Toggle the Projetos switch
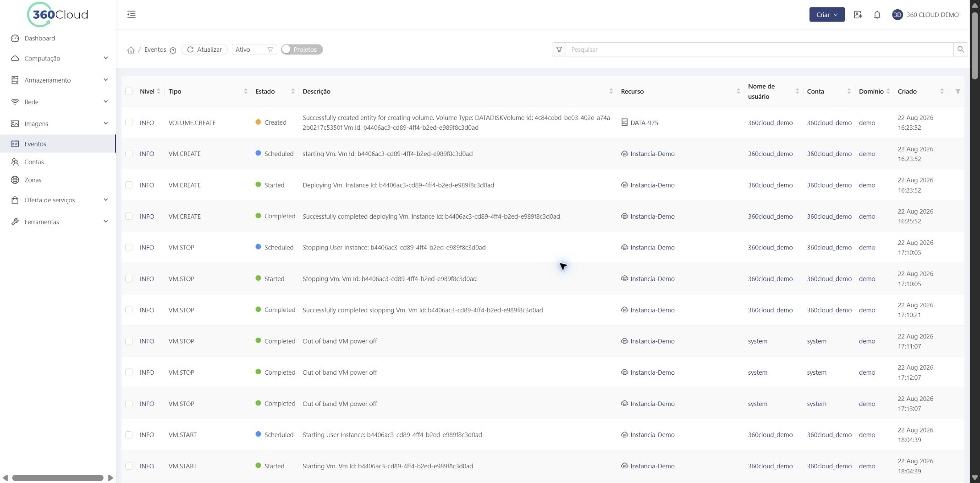Image resolution: width=980 pixels, height=483 pixels. click(x=302, y=50)
